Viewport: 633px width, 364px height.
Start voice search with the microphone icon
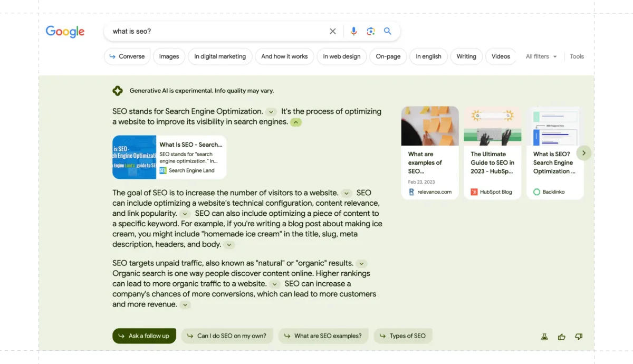[x=354, y=31]
